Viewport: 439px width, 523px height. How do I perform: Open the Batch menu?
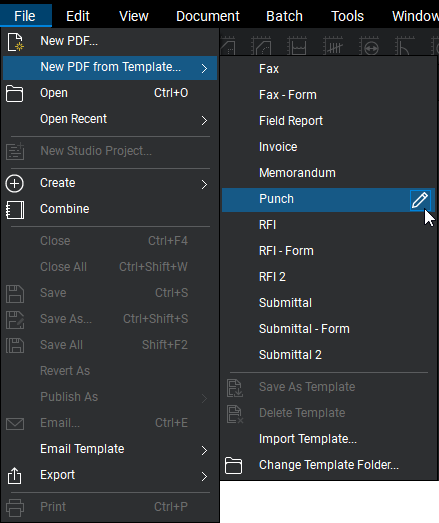pyautogui.click(x=284, y=16)
